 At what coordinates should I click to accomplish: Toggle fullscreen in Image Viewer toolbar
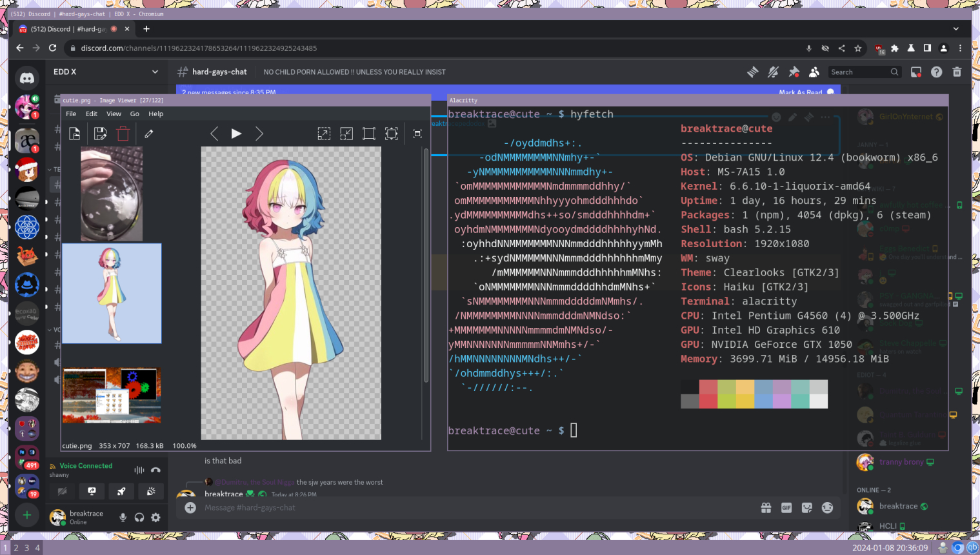pyautogui.click(x=417, y=134)
